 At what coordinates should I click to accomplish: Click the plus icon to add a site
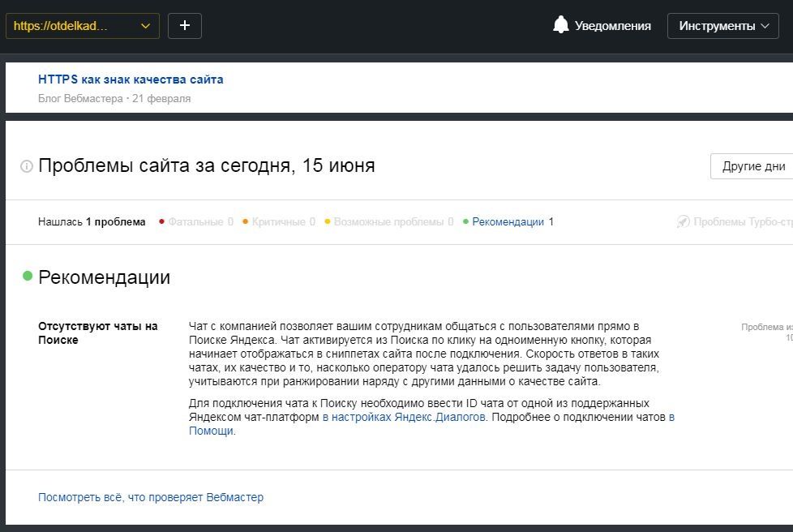tap(185, 26)
